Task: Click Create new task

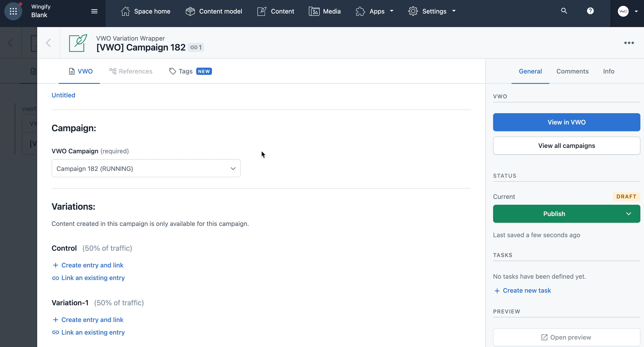Action: (523, 290)
